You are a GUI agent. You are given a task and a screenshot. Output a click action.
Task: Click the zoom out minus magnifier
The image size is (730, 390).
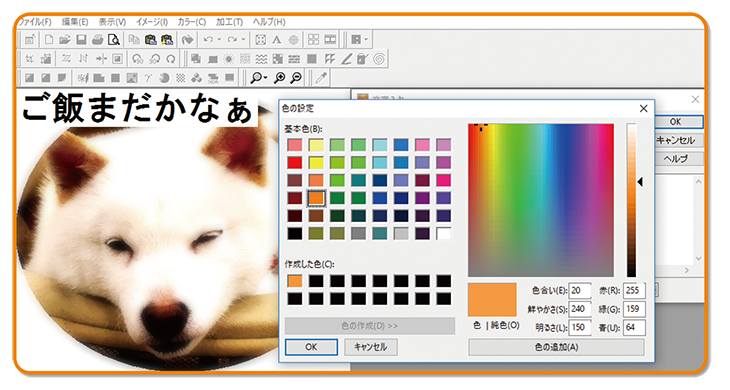point(296,78)
